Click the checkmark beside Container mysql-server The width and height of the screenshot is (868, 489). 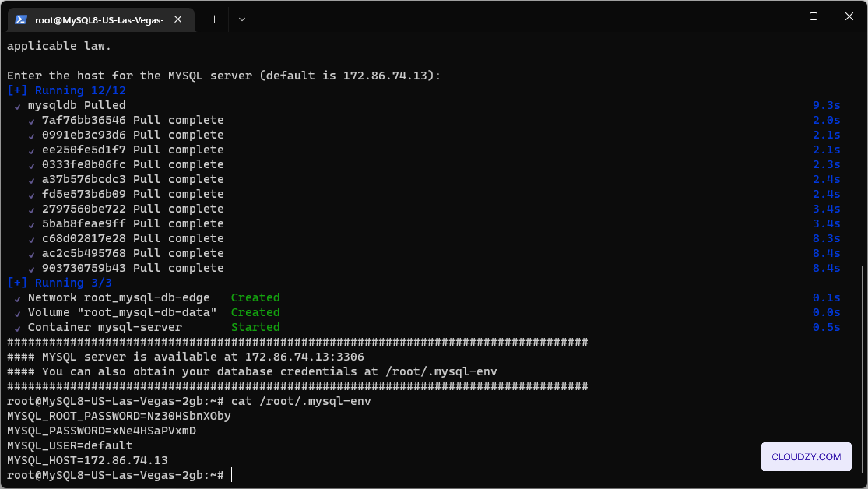pos(18,329)
